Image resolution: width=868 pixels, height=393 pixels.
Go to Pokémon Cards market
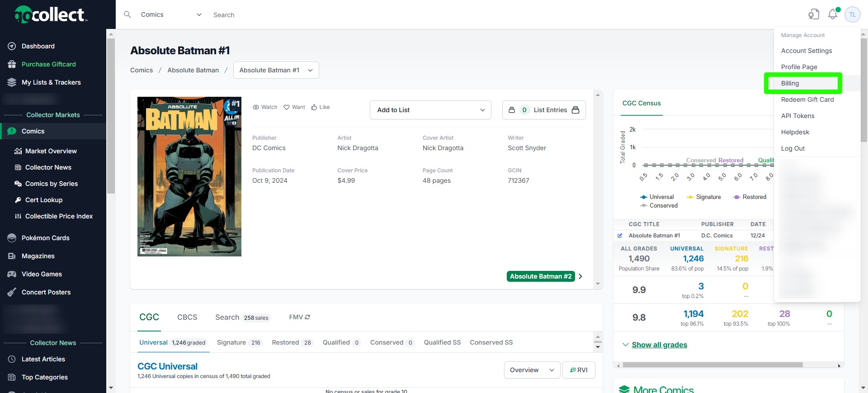[x=46, y=238]
